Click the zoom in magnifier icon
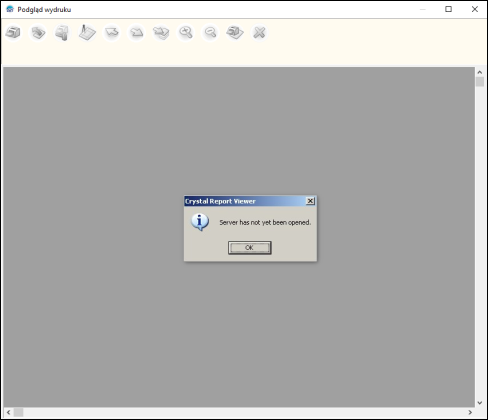Viewport: 488px width, 420px height. [x=186, y=33]
